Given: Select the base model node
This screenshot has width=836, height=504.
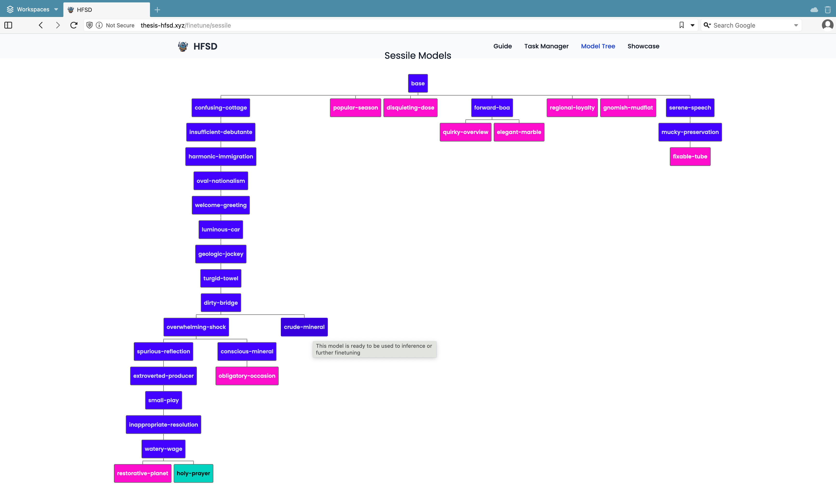Looking at the screenshot, I should coord(417,83).
